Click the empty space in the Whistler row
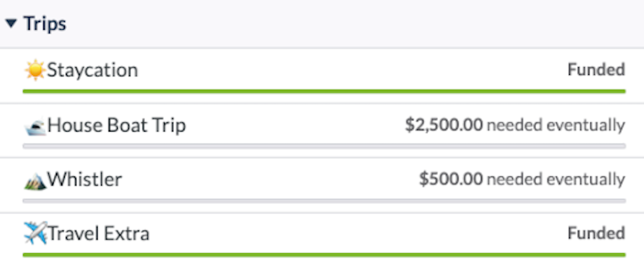Viewport: 644px width, 264px height. tap(270, 179)
